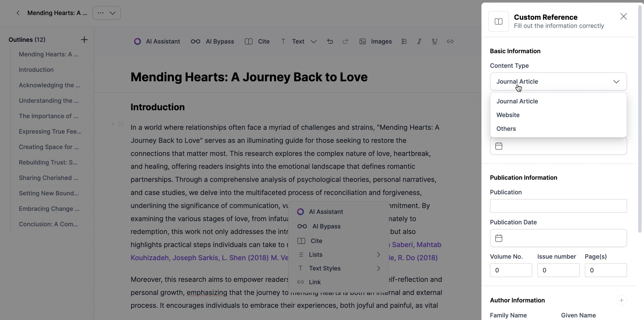Open 'Setting New Bound...' outline item
This screenshot has width=644, height=320.
coord(49,193)
